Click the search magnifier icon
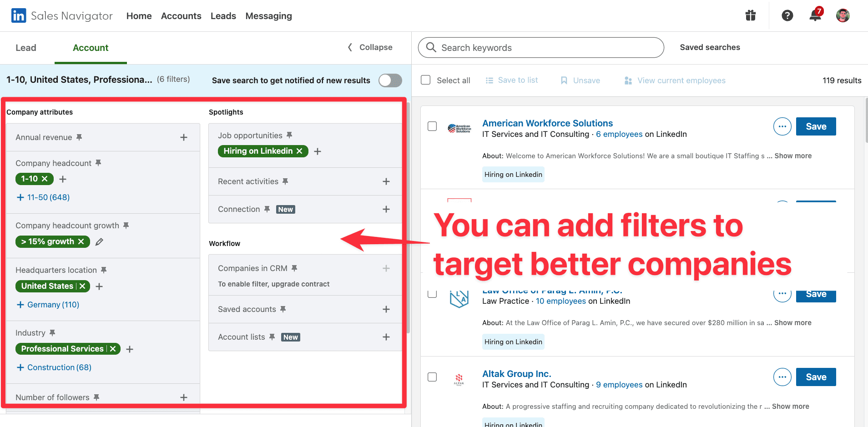 431,47
